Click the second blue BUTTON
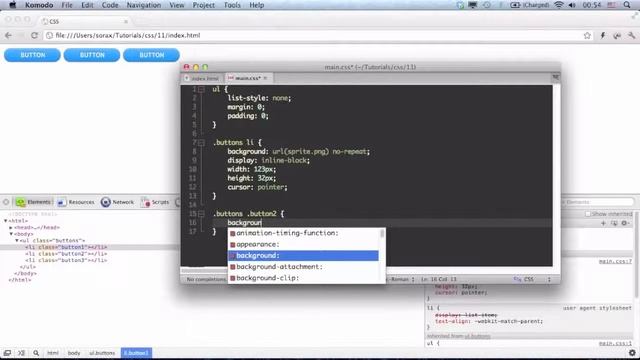Screen dimensions: 640x360 click(92, 55)
